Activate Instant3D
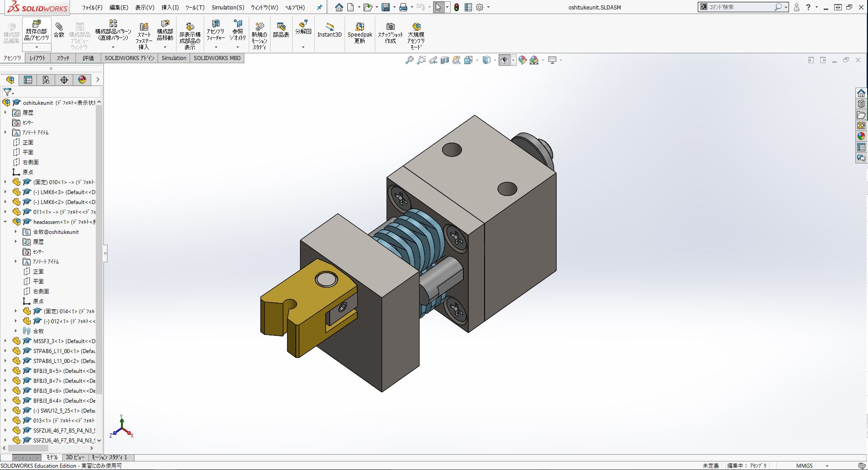 [x=330, y=30]
